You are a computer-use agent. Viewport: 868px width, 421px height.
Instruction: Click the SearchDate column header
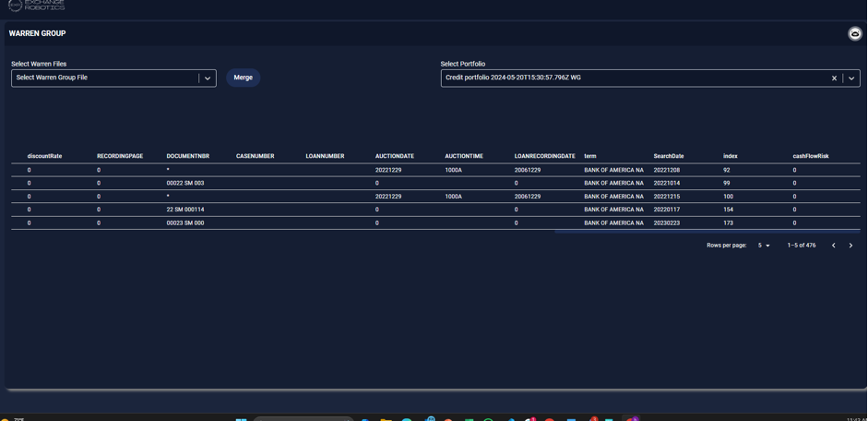(669, 156)
